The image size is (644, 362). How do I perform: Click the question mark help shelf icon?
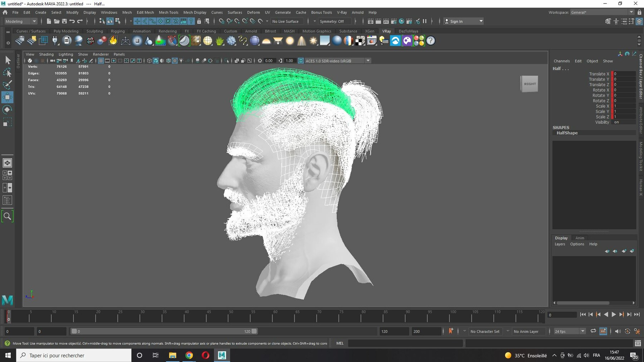[431, 41]
